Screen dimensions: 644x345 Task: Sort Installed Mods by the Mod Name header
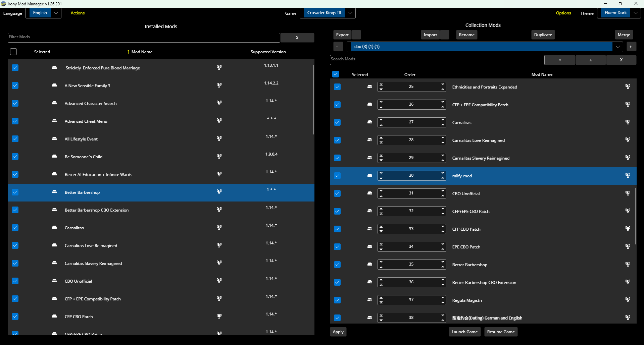click(142, 52)
